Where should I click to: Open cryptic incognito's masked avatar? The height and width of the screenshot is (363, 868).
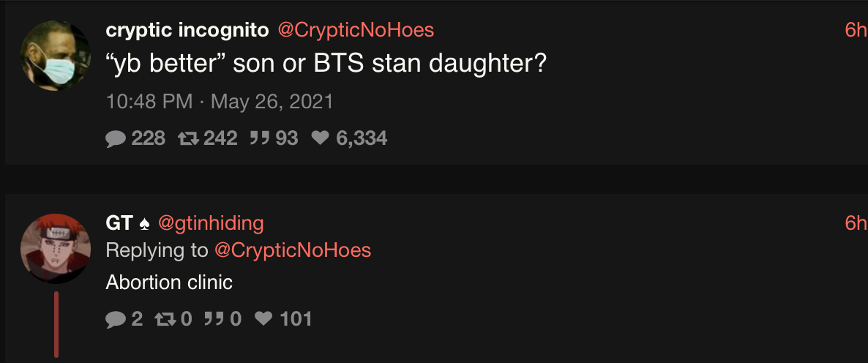[56, 56]
